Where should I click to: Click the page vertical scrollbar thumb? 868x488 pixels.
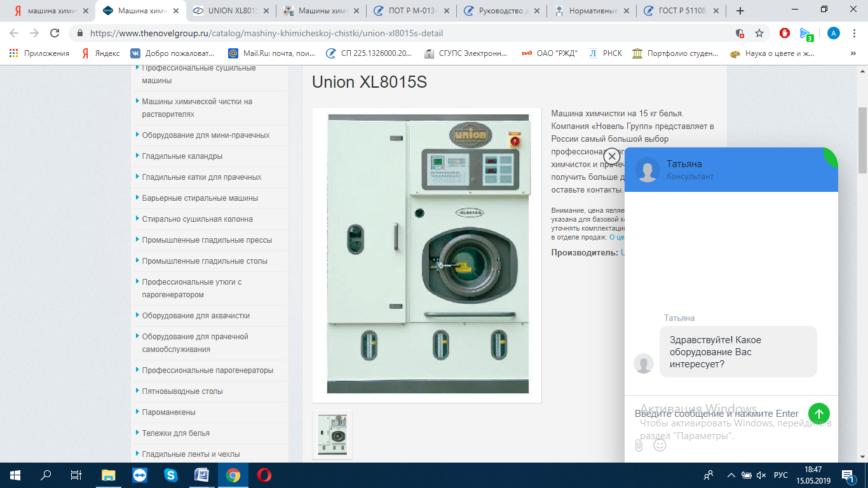pos(862,140)
